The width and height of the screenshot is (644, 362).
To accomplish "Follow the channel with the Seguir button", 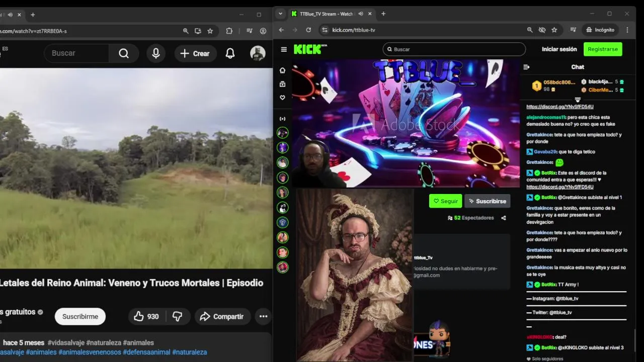I will (x=445, y=201).
